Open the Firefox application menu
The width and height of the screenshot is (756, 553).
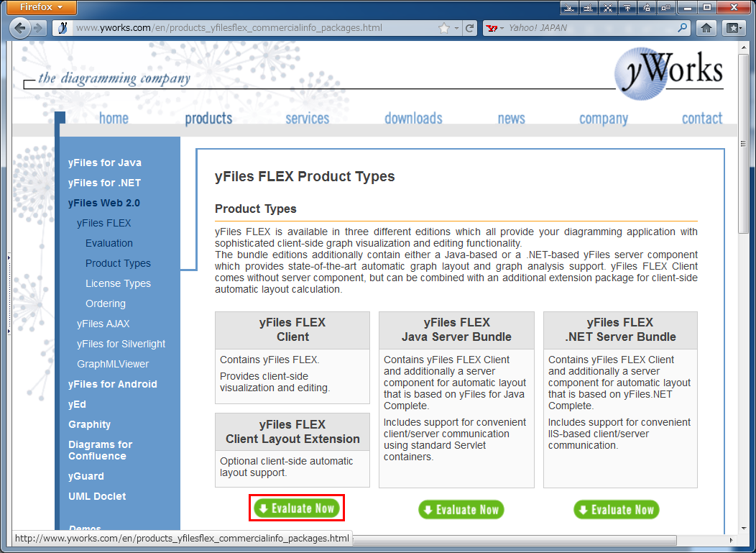pos(42,7)
